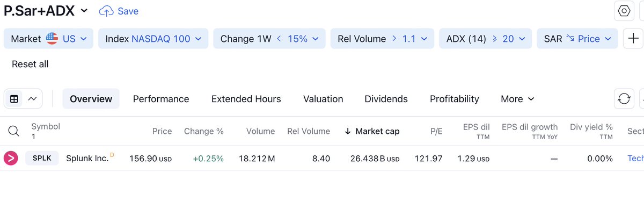Image resolution: width=644 pixels, height=208 pixels.
Task: Click Reset all filters
Action: (30, 64)
